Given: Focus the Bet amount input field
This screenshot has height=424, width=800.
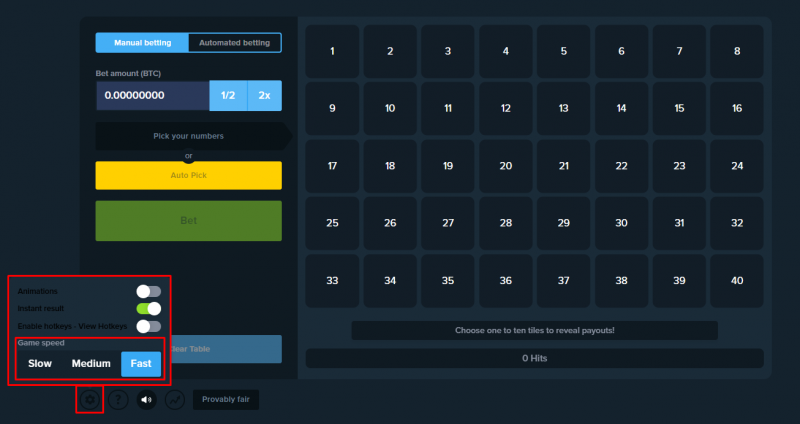Looking at the screenshot, I should pyautogui.click(x=153, y=95).
